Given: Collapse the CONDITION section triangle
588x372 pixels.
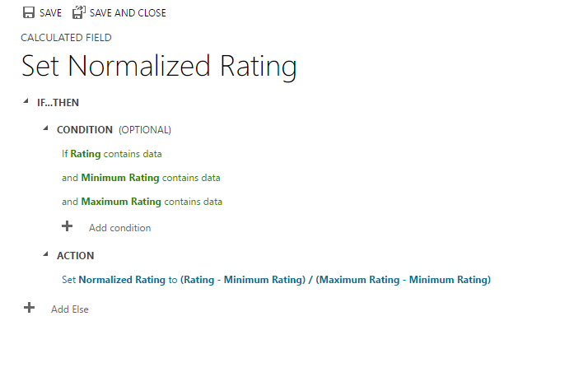Looking at the screenshot, I should pos(46,128).
